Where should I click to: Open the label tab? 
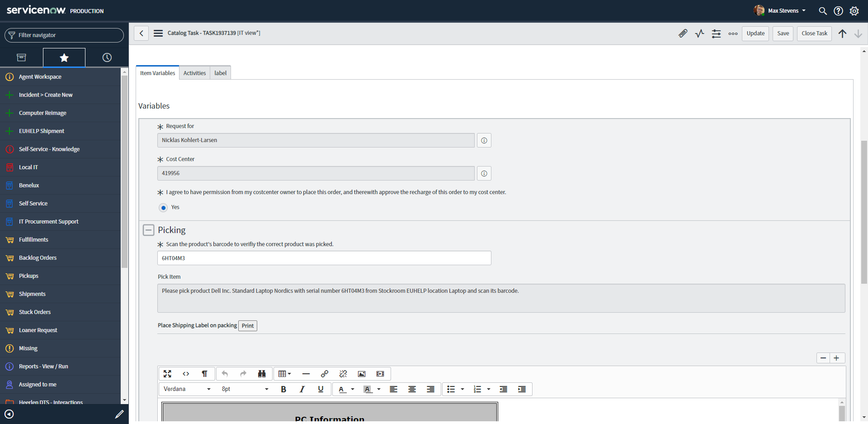tap(220, 73)
